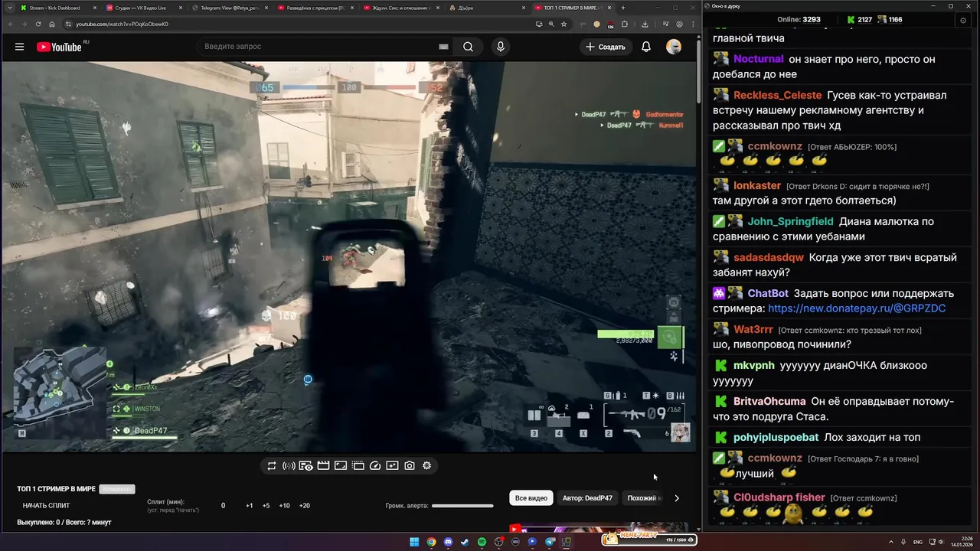Open a new browser tab with plus

coord(623,8)
